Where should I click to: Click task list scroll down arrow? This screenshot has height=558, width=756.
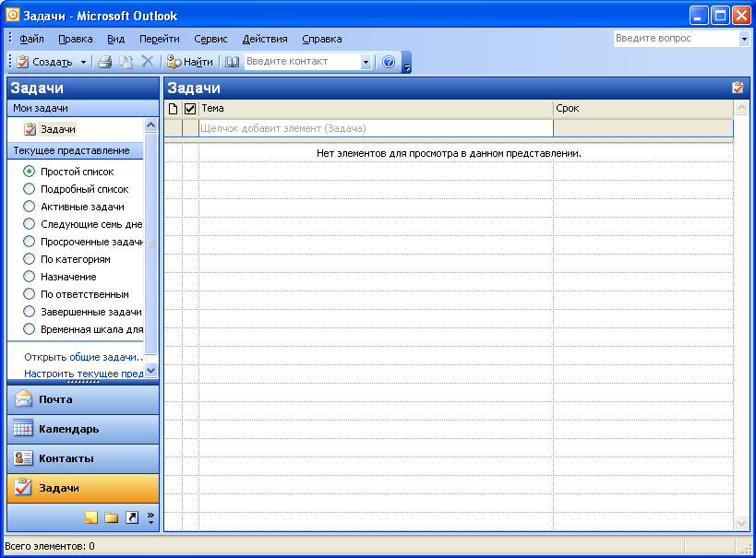[741, 523]
